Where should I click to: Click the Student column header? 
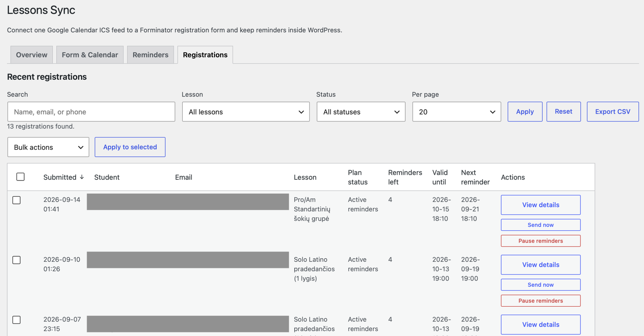pos(107,177)
